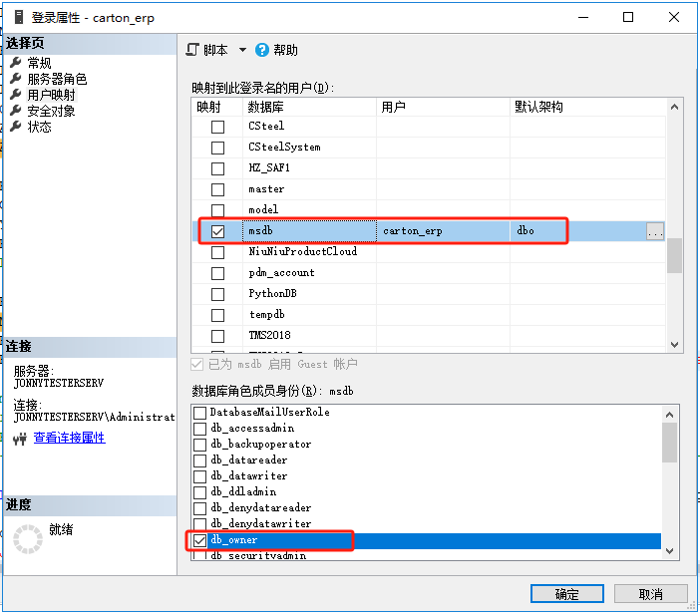Click the 确定 button

pyautogui.click(x=567, y=594)
